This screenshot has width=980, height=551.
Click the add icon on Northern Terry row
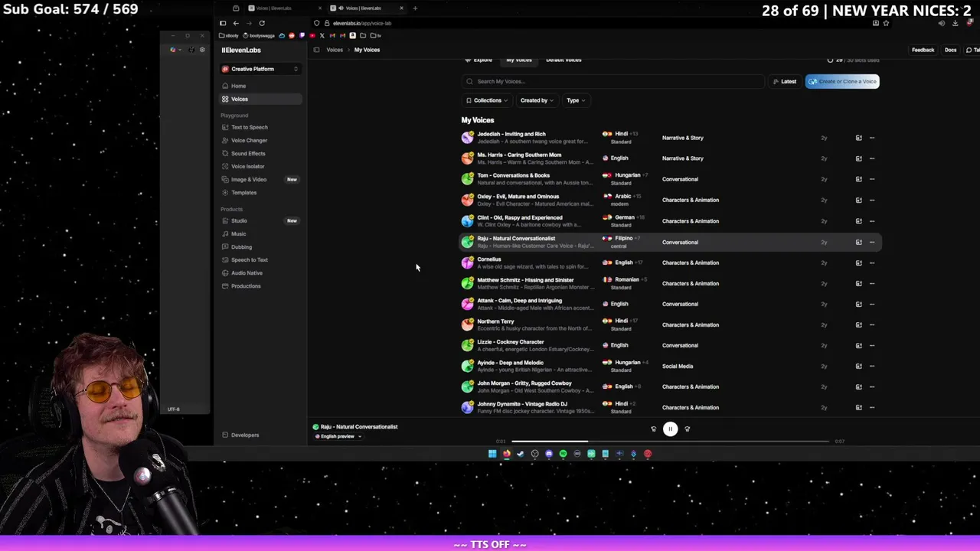(858, 324)
